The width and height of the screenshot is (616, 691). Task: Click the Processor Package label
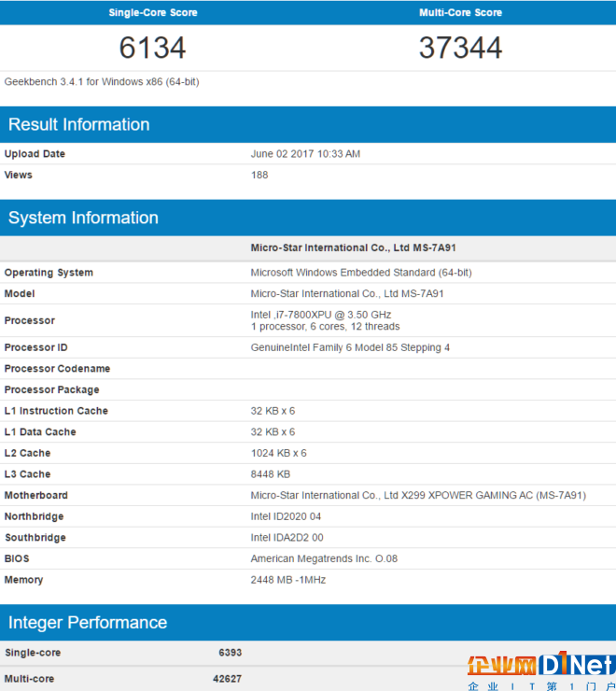click(51, 389)
